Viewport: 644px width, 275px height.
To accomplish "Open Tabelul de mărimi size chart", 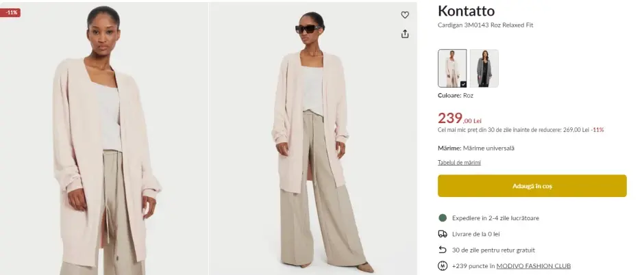I will pyautogui.click(x=459, y=162).
